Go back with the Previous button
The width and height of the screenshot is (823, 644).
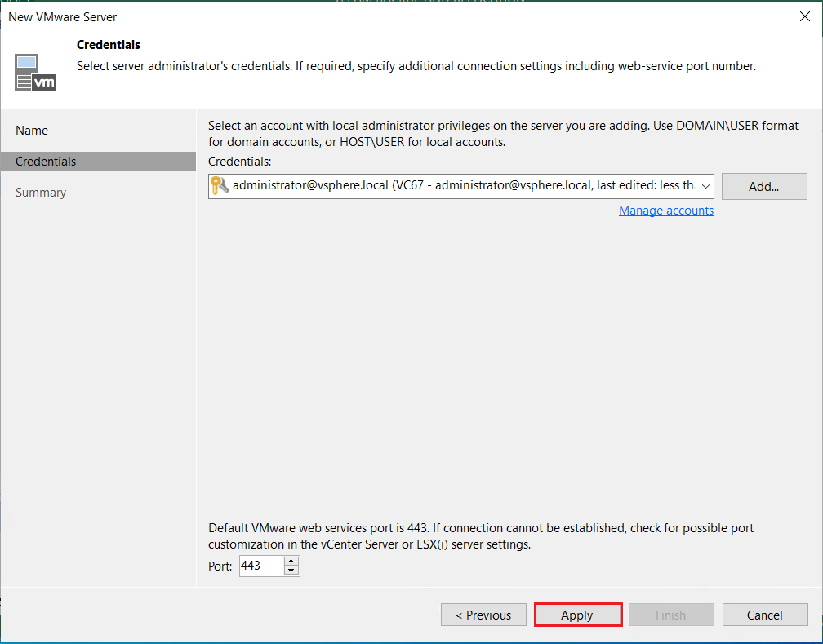point(483,615)
